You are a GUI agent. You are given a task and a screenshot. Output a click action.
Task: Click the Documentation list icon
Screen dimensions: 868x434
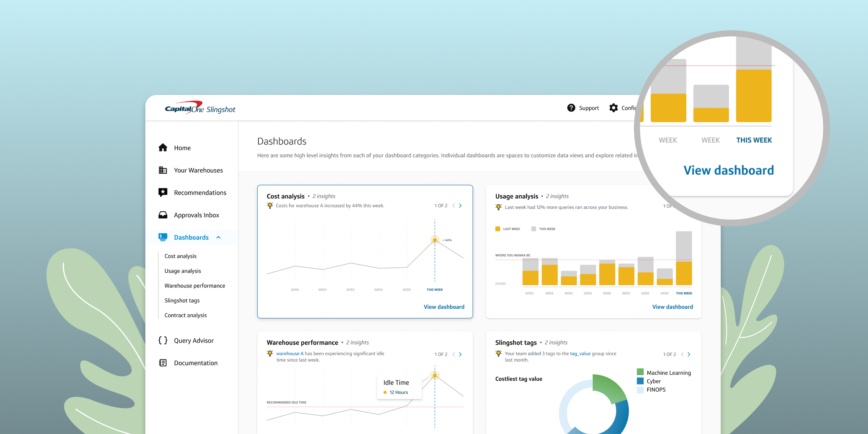(163, 362)
